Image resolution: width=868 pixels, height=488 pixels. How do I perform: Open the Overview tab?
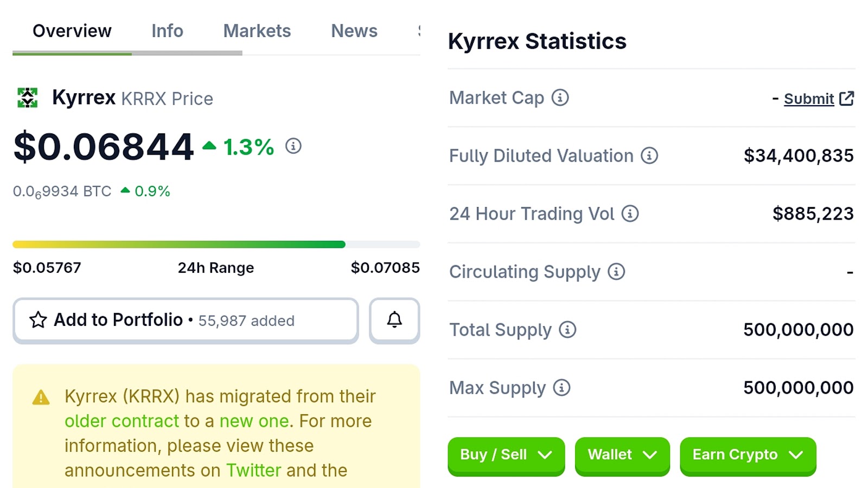pyautogui.click(x=72, y=31)
